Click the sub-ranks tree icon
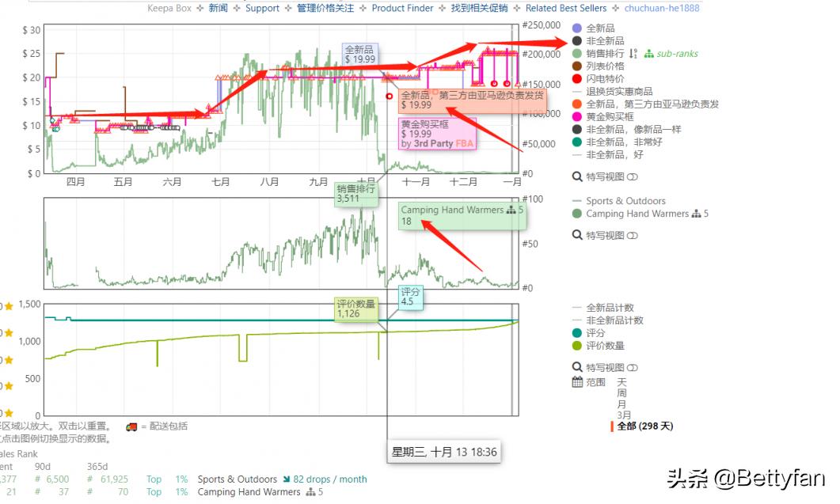 [x=649, y=54]
